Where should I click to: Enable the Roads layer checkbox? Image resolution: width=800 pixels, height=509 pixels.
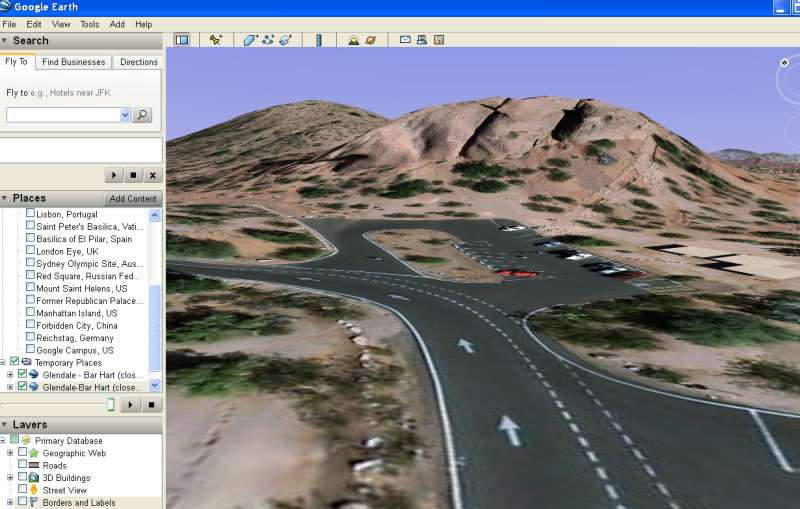coord(22,464)
